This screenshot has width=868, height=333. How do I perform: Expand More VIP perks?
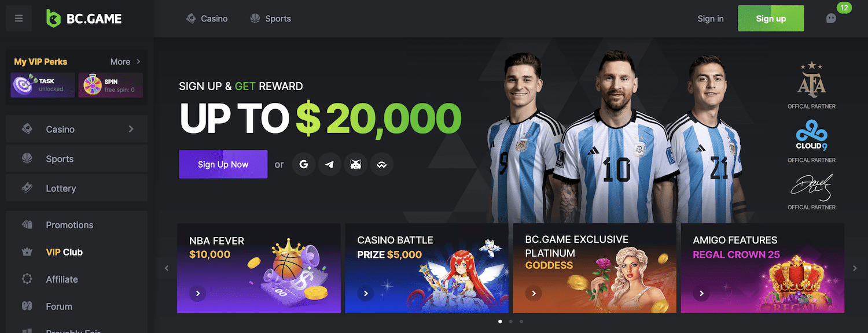click(126, 61)
